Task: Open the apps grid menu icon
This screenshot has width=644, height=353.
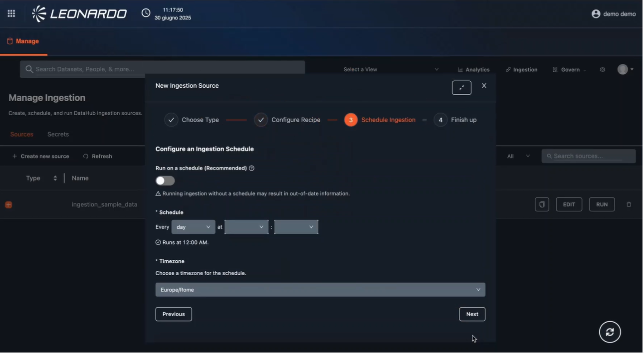Action: [11, 14]
